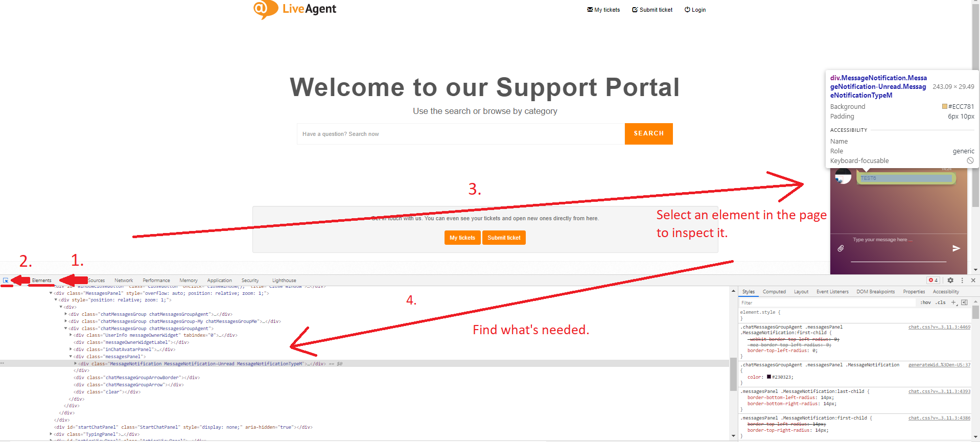Switch to the Network tab

(124, 281)
